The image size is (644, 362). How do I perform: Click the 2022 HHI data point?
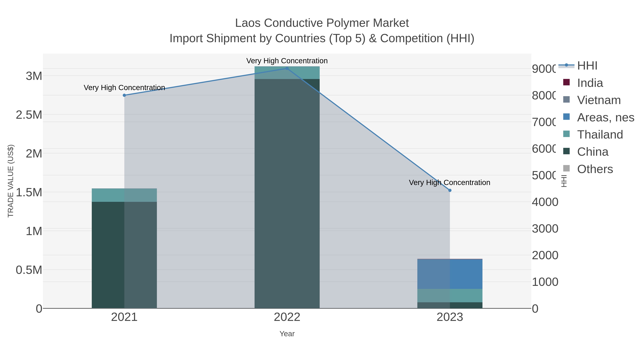point(287,68)
